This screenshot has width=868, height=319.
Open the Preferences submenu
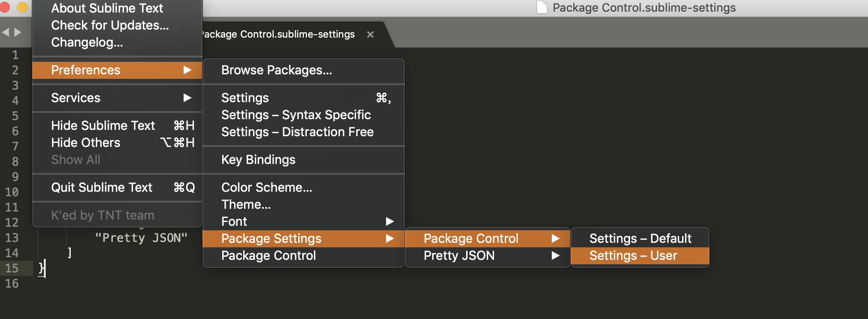point(117,70)
